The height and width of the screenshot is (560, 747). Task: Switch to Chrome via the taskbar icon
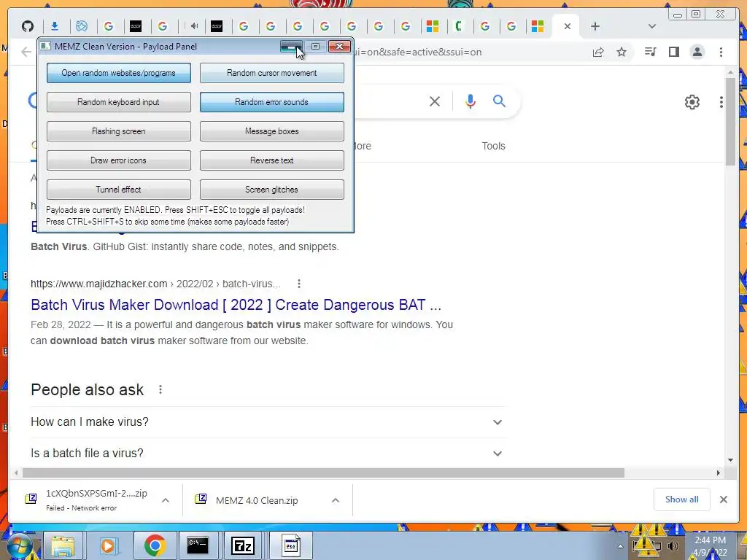(x=155, y=545)
